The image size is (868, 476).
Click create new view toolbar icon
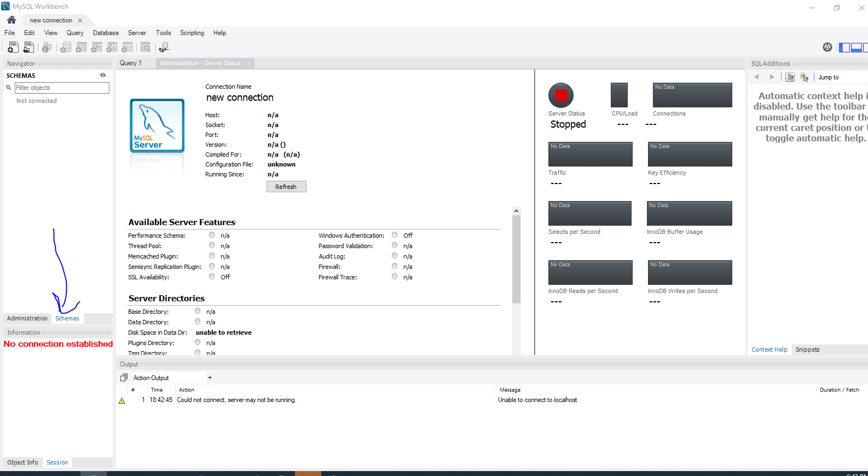tap(96, 48)
